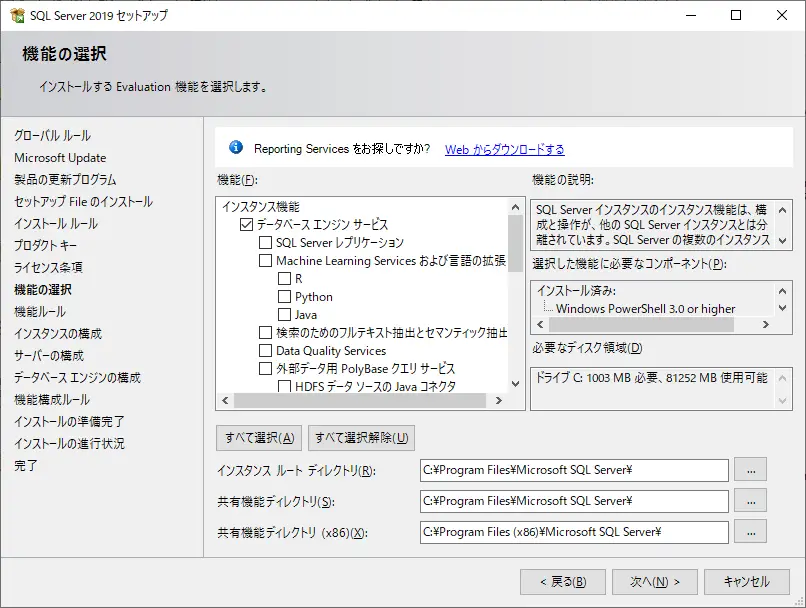The image size is (806, 608).
Task: Select 製品の更新プログラム step
Action: pos(65,180)
